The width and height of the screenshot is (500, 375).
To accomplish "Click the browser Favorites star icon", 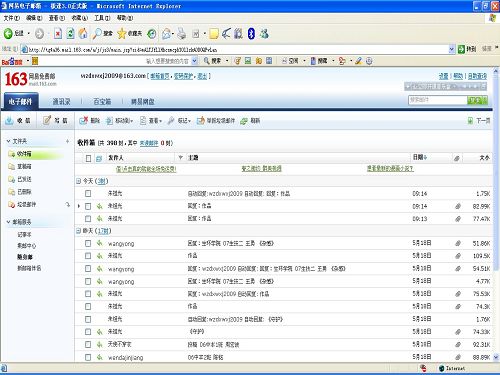I will coord(122,33).
